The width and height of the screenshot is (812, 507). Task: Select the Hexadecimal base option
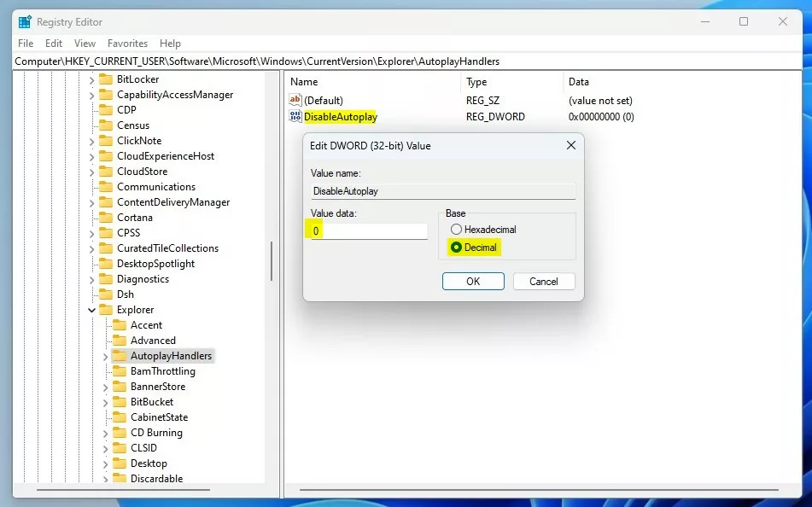coord(456,230)
